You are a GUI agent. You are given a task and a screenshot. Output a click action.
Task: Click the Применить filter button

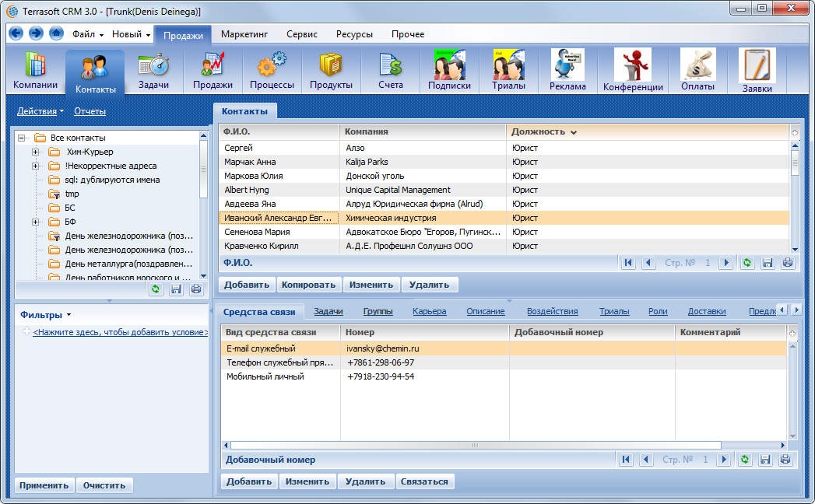[44, 485]
